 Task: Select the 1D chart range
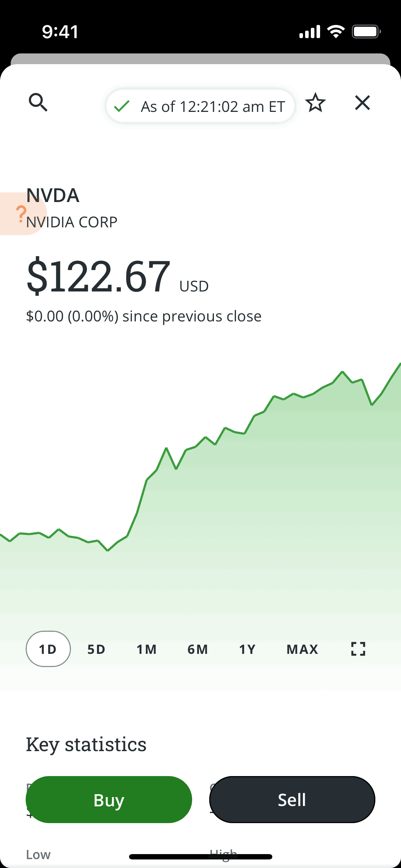[48, 649]
